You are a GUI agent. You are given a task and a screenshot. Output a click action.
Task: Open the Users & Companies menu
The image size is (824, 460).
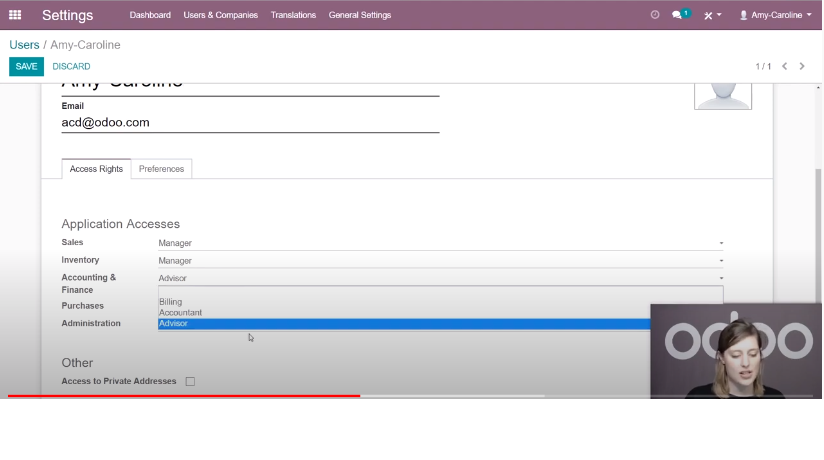click(x=221, y=15)
